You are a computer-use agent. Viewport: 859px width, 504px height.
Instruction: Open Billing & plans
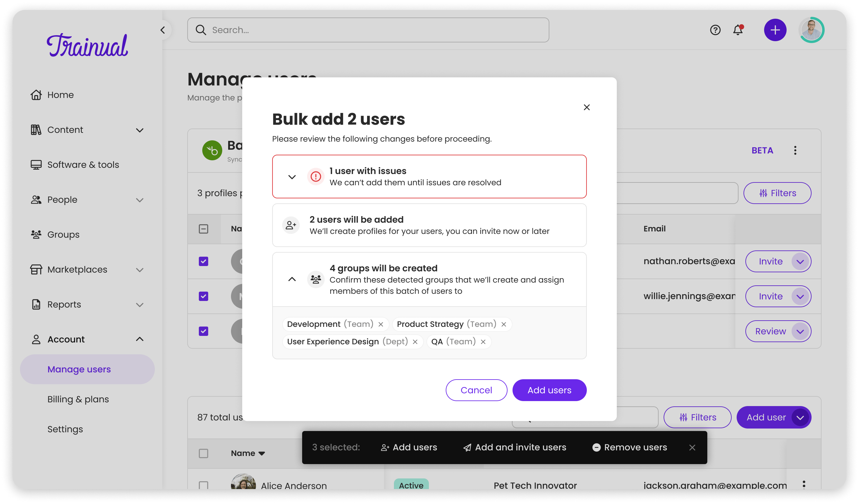point(78,399)
